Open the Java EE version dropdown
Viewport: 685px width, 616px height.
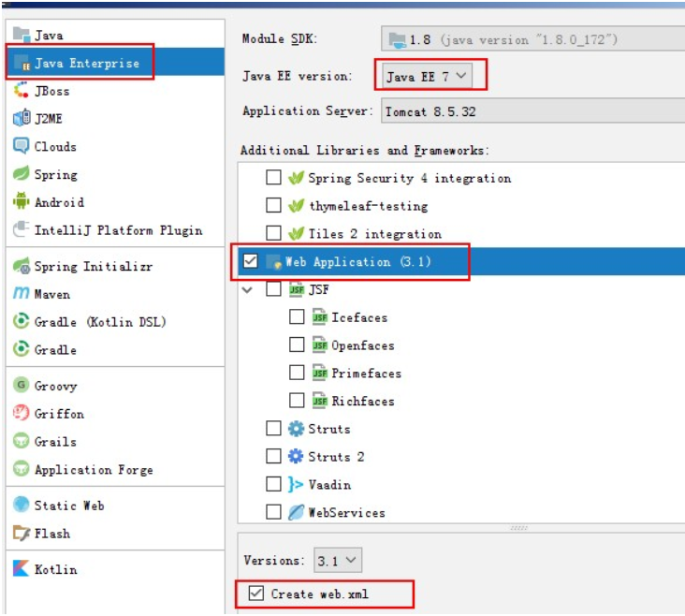point(427,76)
